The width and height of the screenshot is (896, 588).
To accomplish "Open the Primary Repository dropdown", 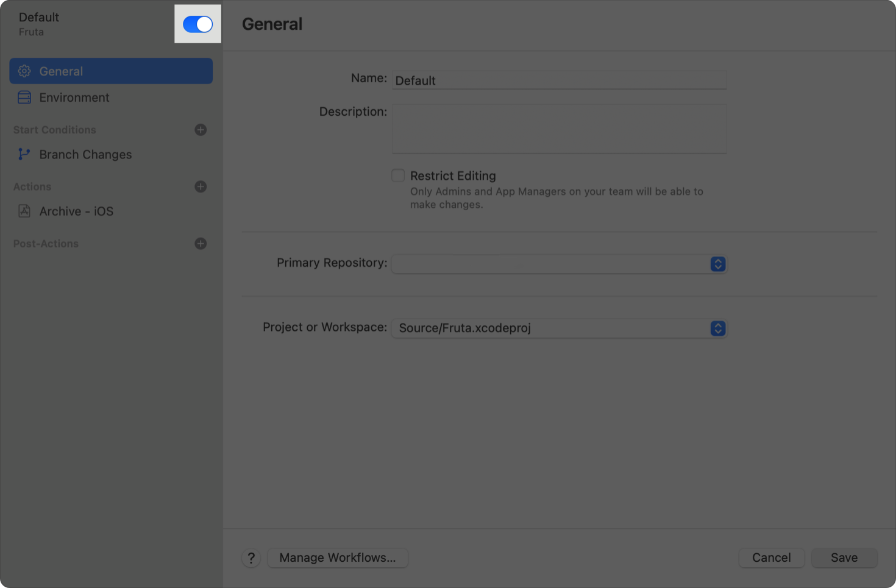I will [x=718, y=264].
